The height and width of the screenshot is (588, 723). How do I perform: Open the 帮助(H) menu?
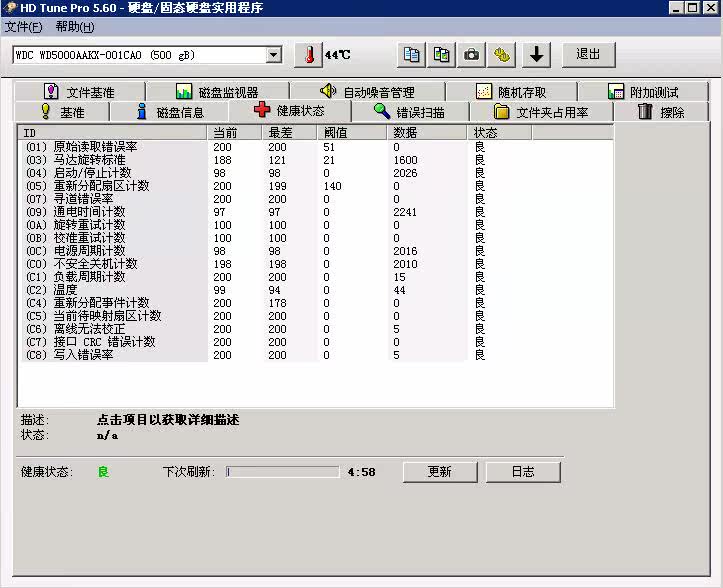[75, 27]
